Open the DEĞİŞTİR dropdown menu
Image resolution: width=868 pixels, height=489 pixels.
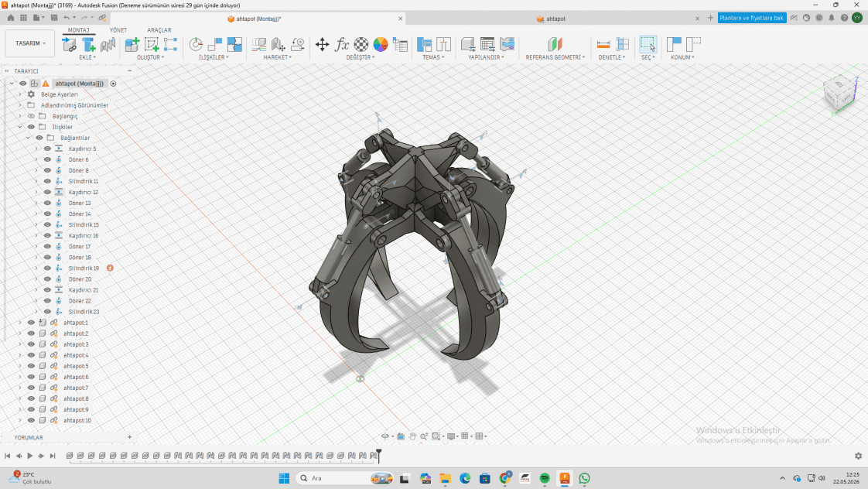click(361, 57)
